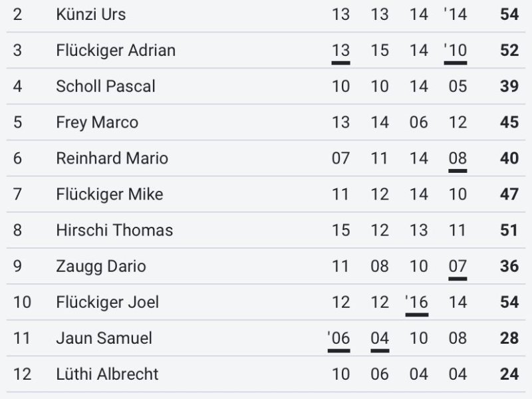Viewport: 532px width, 399px height.
Task: Click Frey Marco's score 06
Action: click(x=418, y=122)
